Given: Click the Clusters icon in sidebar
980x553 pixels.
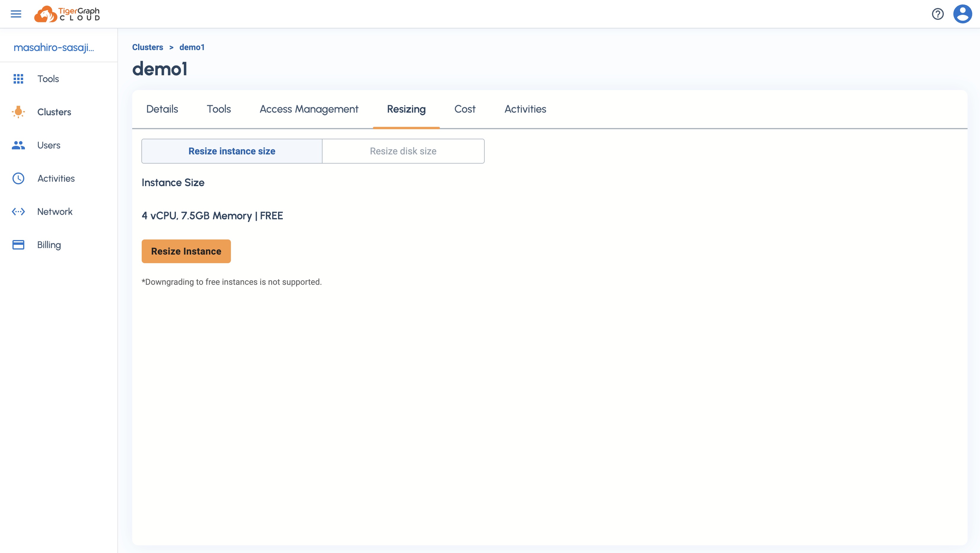Looking at the screenshot, I should (18, 112).
